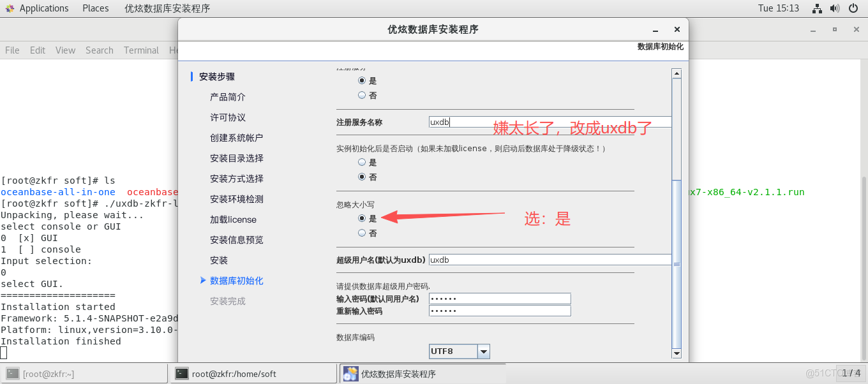Click step 许可协议 in sidebar
This screenshot has height=384, width=868.
[x=228, y=117]
